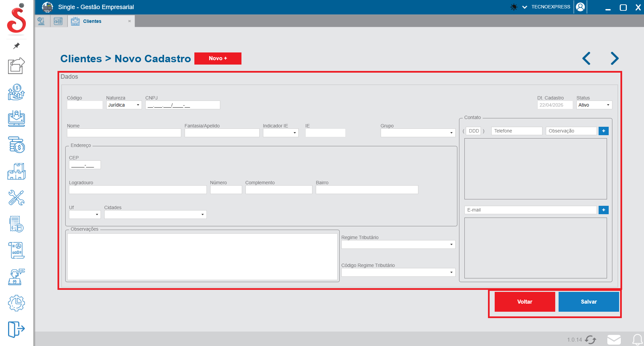644x346 pixels.
Task: Click the Nome input field
Action: coord(124,133)
